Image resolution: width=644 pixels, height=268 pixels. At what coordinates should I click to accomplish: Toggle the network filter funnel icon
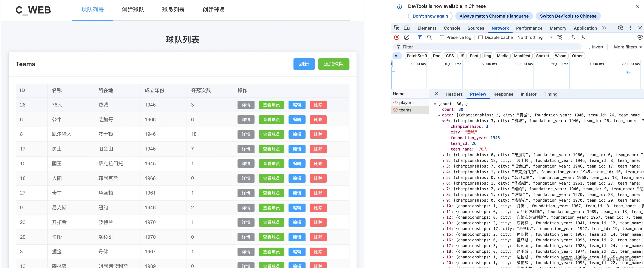[420, 37]
